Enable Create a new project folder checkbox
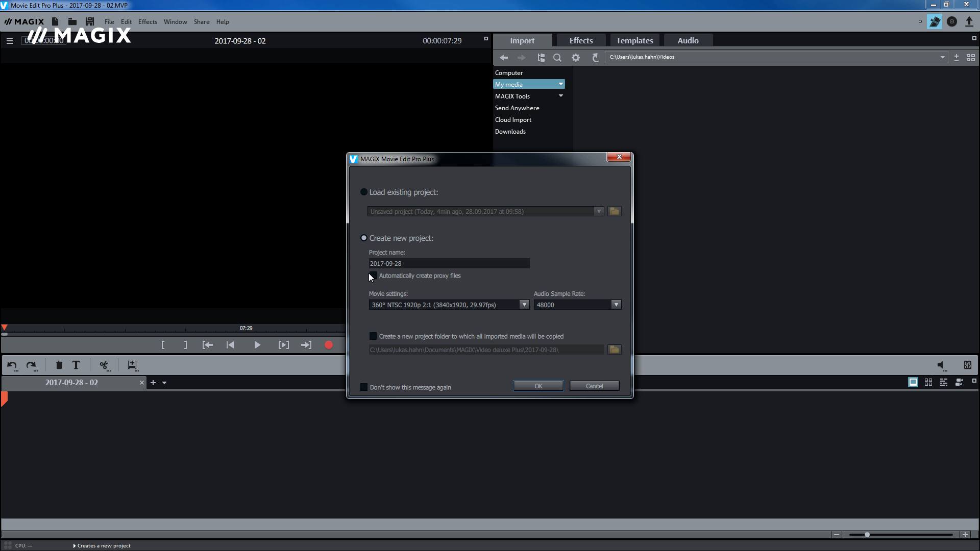The width and height of the screenshot is (980, 551). pyautogui.click(x=373, y=336)
